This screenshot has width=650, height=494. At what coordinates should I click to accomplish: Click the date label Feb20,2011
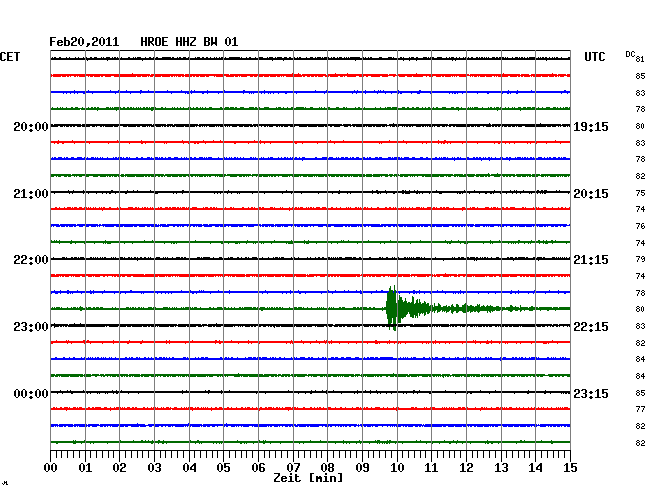coord(84,42)
